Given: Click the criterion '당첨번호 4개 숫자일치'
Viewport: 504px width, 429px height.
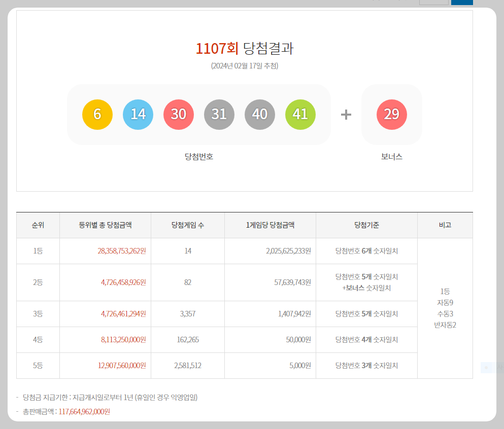Looking at the screenshot, I should pos(367,340).
